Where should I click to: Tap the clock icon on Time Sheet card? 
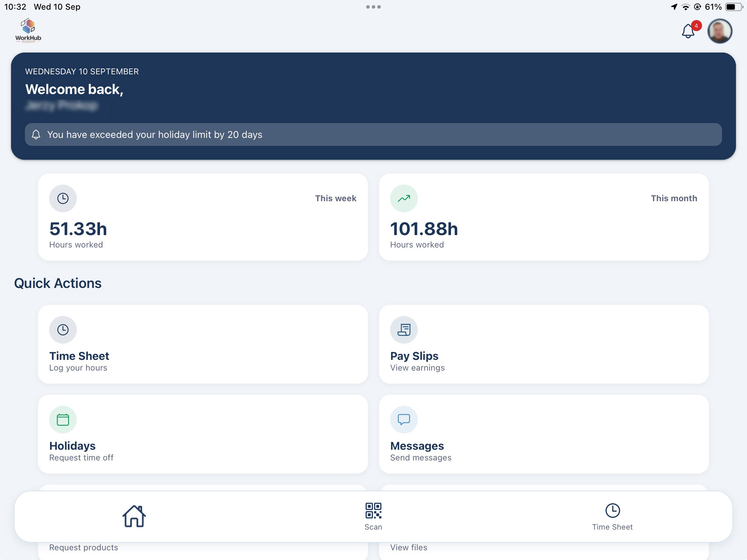pyautogui.click(x=63, y=330)
